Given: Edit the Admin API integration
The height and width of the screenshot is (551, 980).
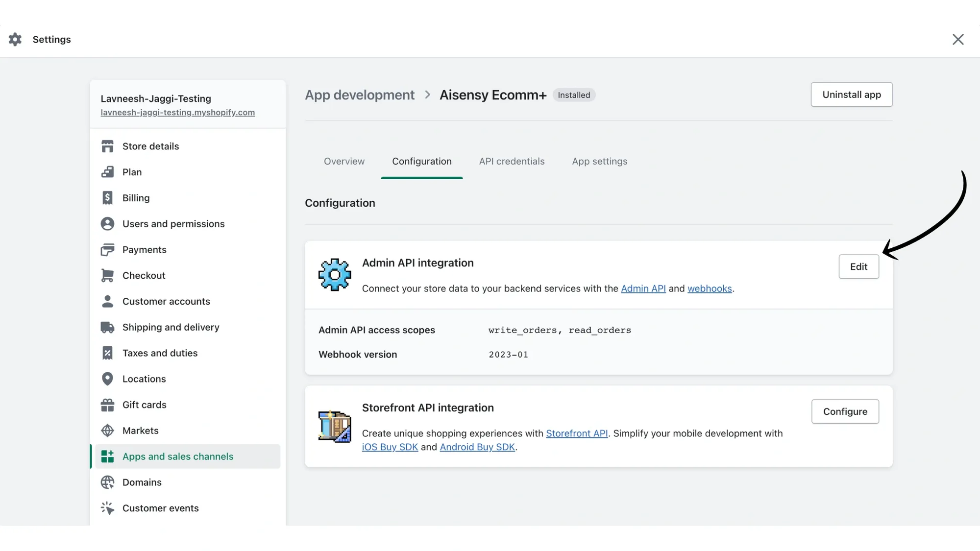Looking at the screenshot, I should point(858,266).
